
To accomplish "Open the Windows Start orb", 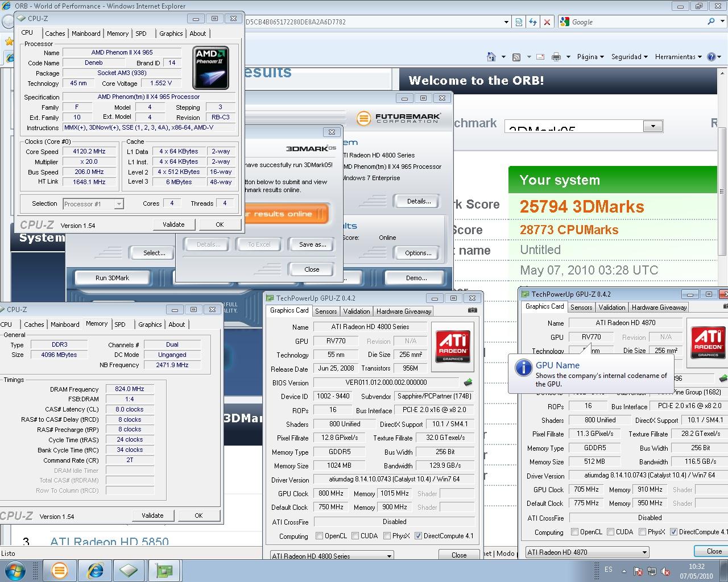I will pyautogui.click(x=15, y=570).
